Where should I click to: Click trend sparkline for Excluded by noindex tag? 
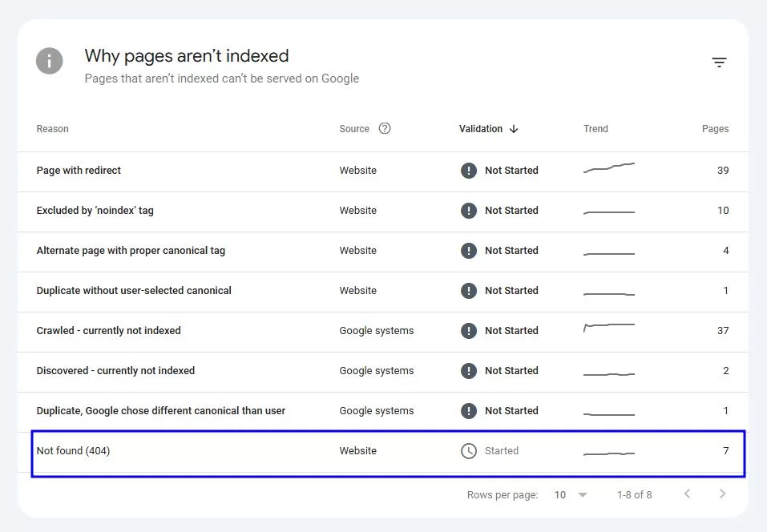609,212
